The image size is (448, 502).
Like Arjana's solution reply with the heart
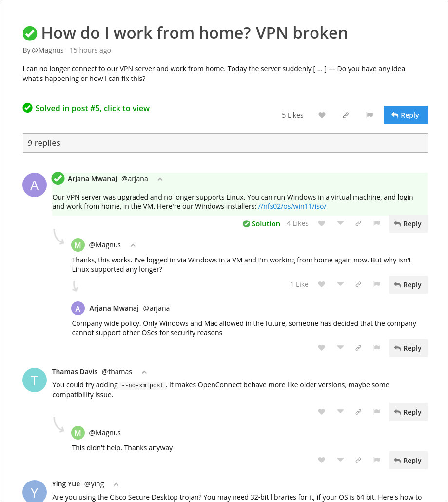(322, 223)
